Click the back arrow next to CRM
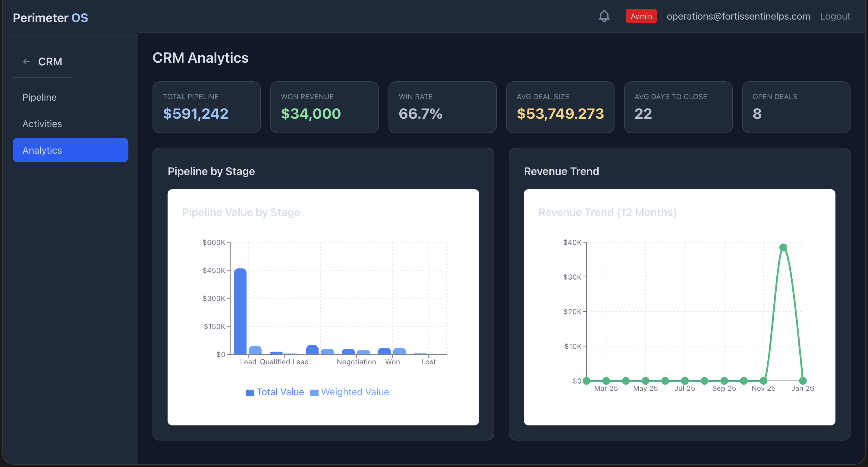Viewport: 868px width, 467px height. click(x=27, y=62)
